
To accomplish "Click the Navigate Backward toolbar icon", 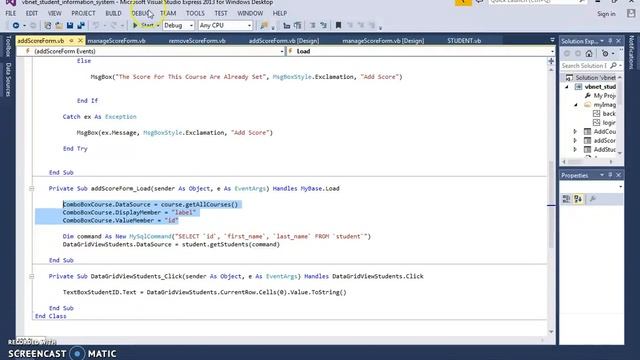I will [16, 25].
